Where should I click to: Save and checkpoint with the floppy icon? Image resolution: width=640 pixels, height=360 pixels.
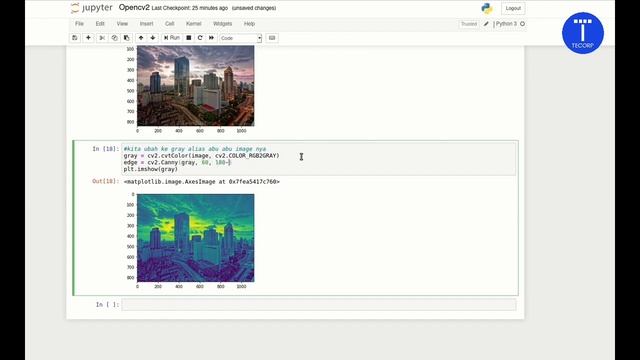75,38
